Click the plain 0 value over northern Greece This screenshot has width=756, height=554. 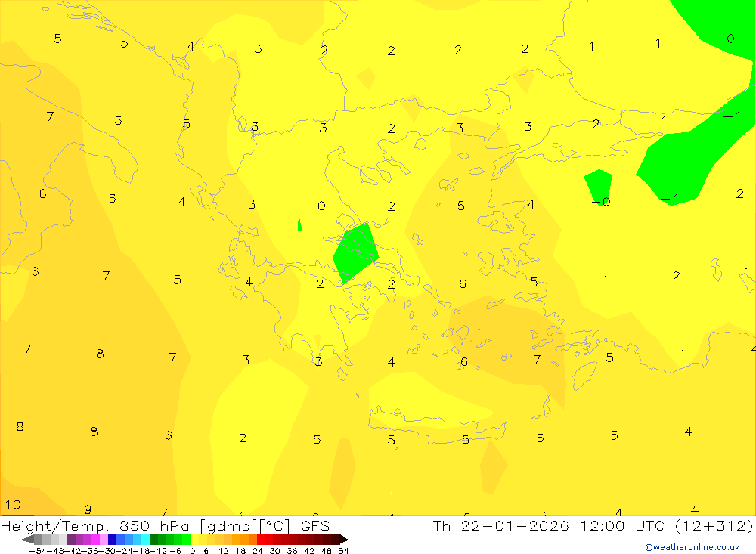(x=321, y=206)
